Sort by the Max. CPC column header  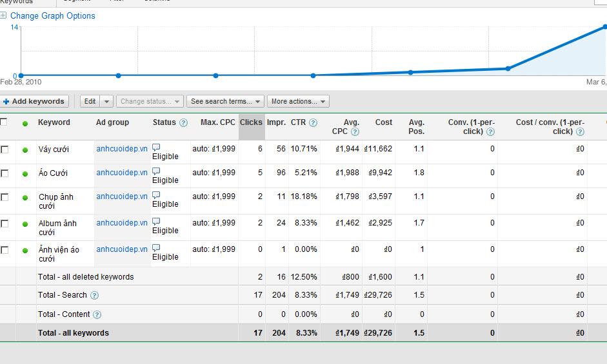click(218, 122)
